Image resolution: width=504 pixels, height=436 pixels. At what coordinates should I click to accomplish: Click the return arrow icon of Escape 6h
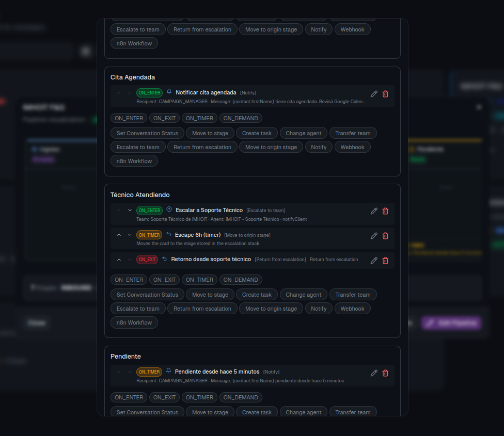(168, 234)
